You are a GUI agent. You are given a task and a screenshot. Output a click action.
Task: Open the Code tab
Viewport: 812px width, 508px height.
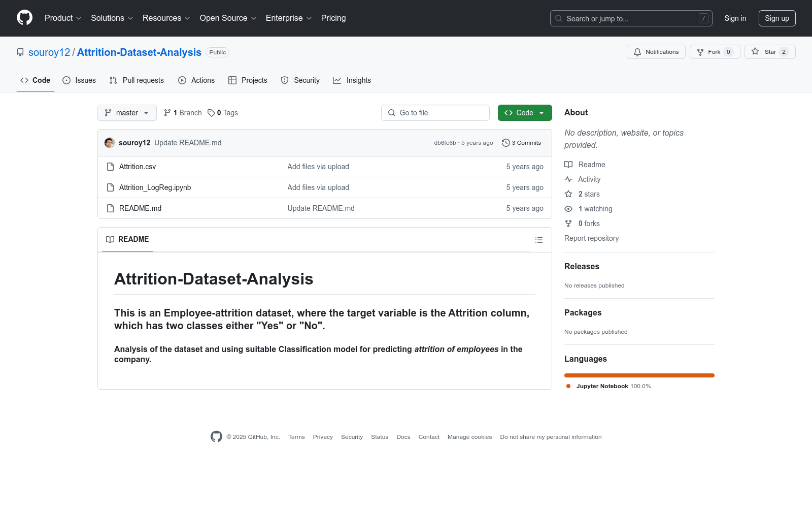coord(36,80)
